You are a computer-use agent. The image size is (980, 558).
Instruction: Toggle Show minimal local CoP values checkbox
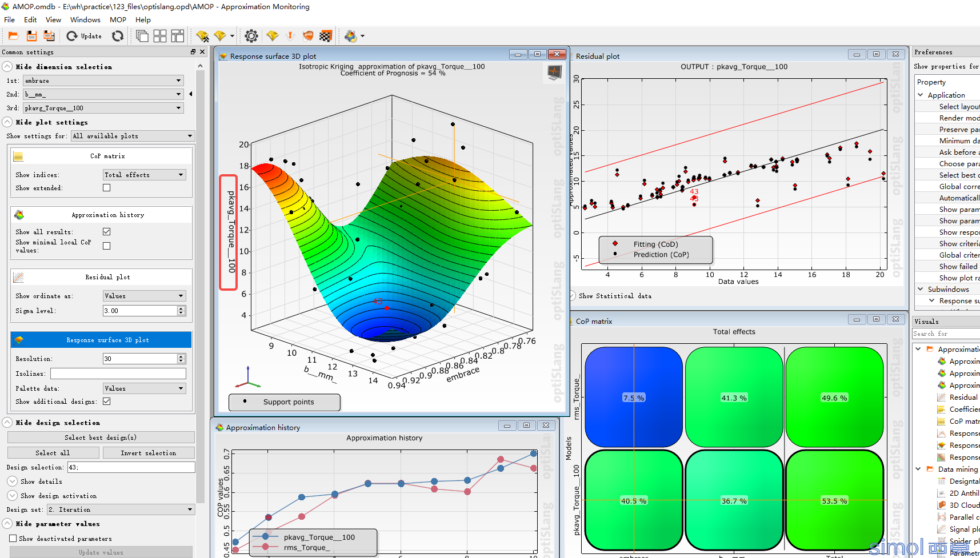click(107, 246)
